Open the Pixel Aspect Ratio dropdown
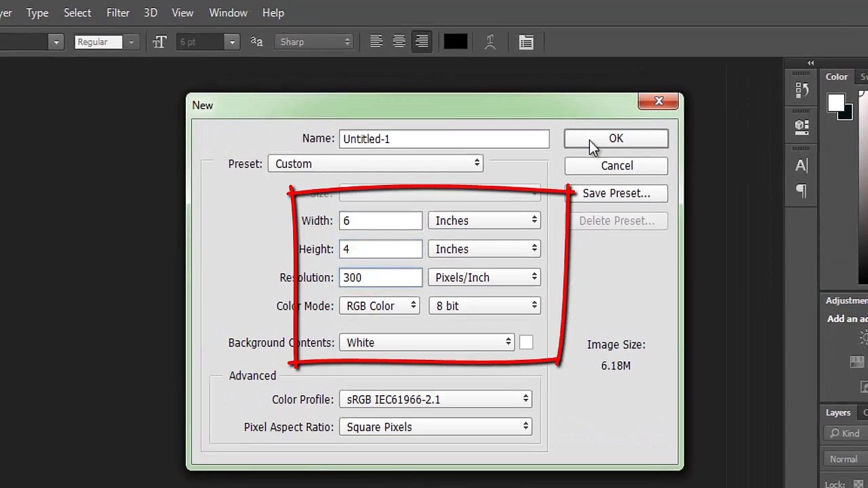 coord(435,427)
